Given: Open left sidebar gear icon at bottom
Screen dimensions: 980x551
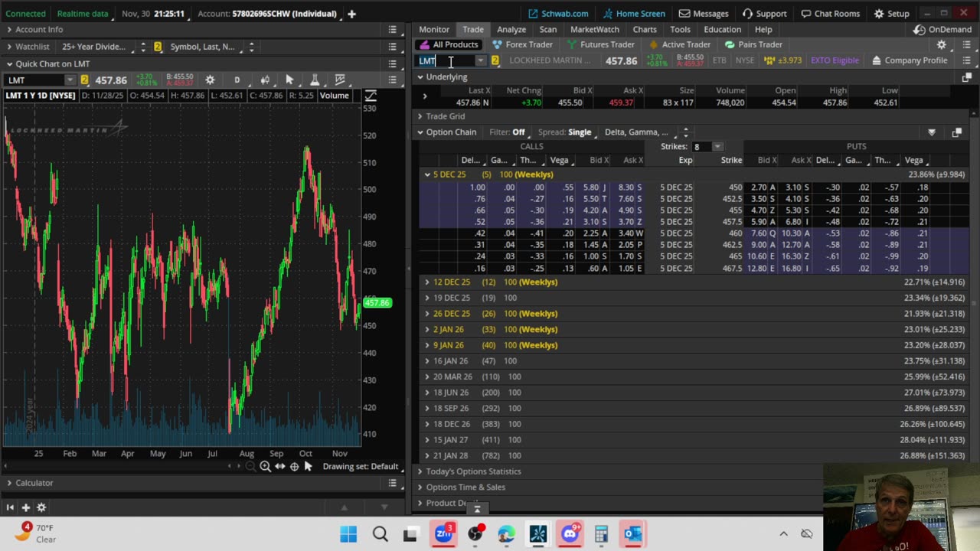Looking at the screenshot, I should click(41, 507).
